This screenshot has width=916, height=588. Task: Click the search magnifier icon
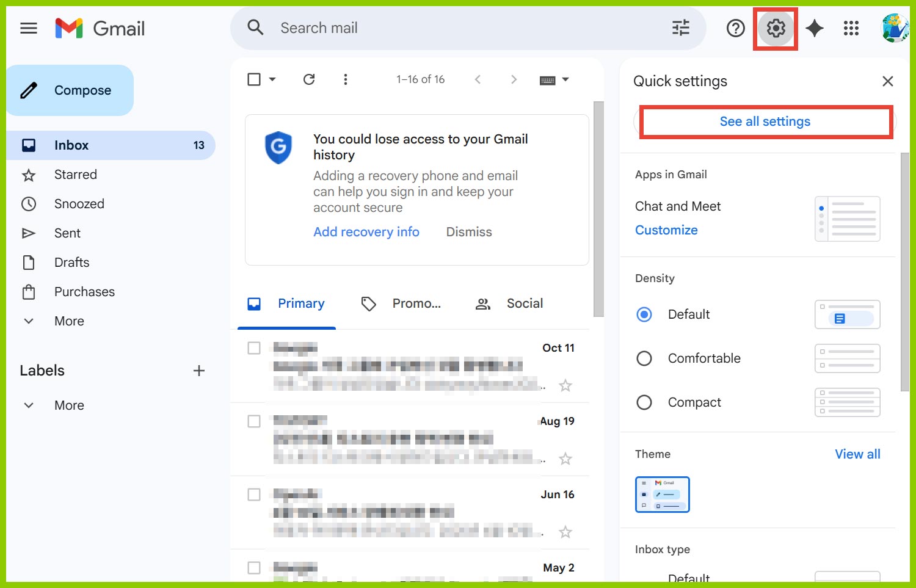click(255, 27)
